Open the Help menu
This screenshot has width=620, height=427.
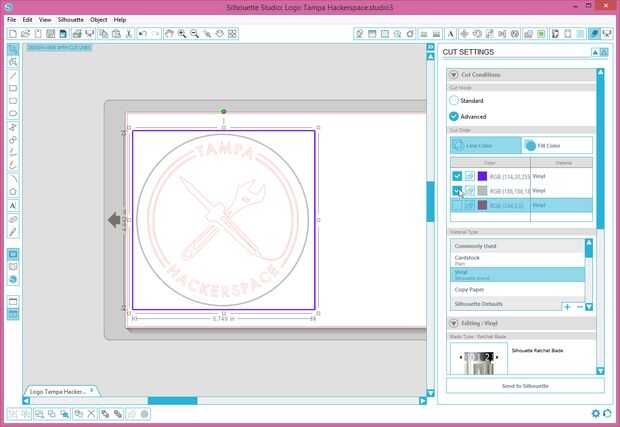(120, 19)
